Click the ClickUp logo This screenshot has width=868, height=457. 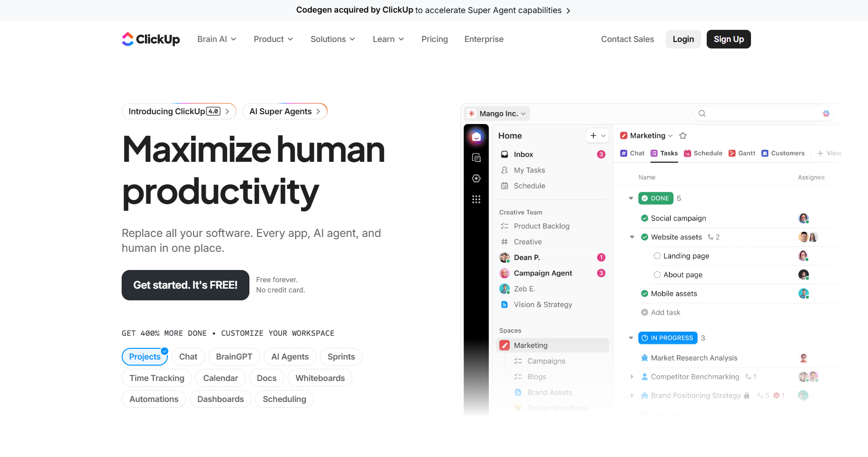(x=151, y=39)
